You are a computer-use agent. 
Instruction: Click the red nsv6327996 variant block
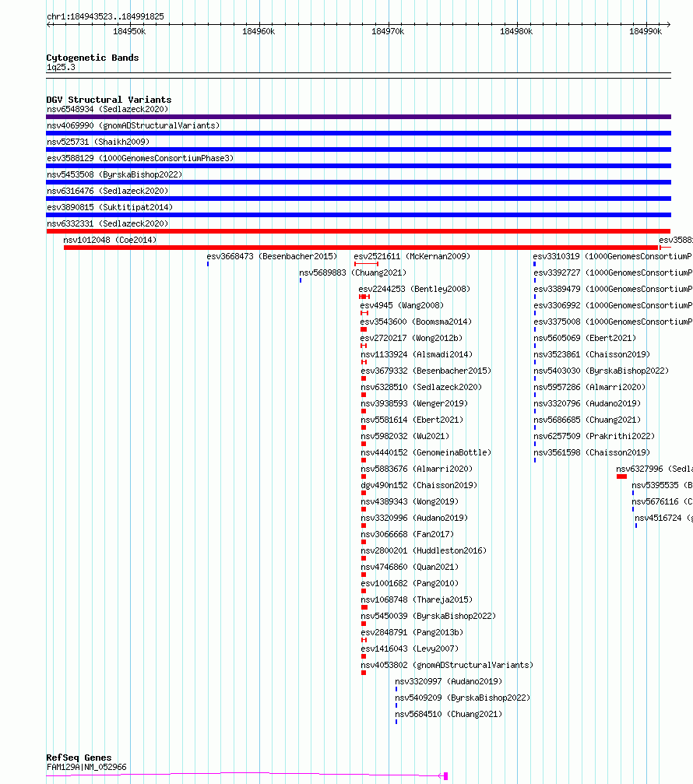[x=621, y=476]
